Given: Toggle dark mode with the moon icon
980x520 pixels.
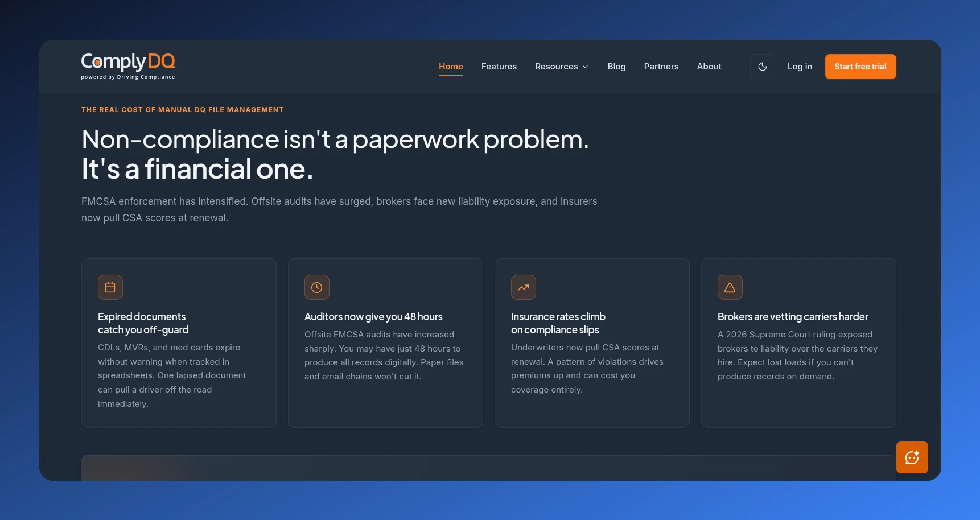Looking at the screenshot, I should (x=763, y=67).
